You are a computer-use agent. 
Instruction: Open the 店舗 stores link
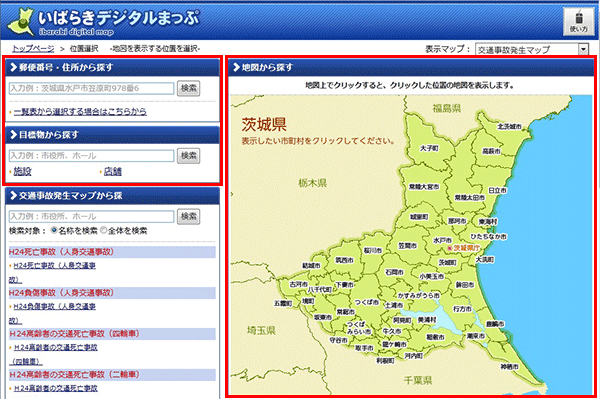point(112,171)
